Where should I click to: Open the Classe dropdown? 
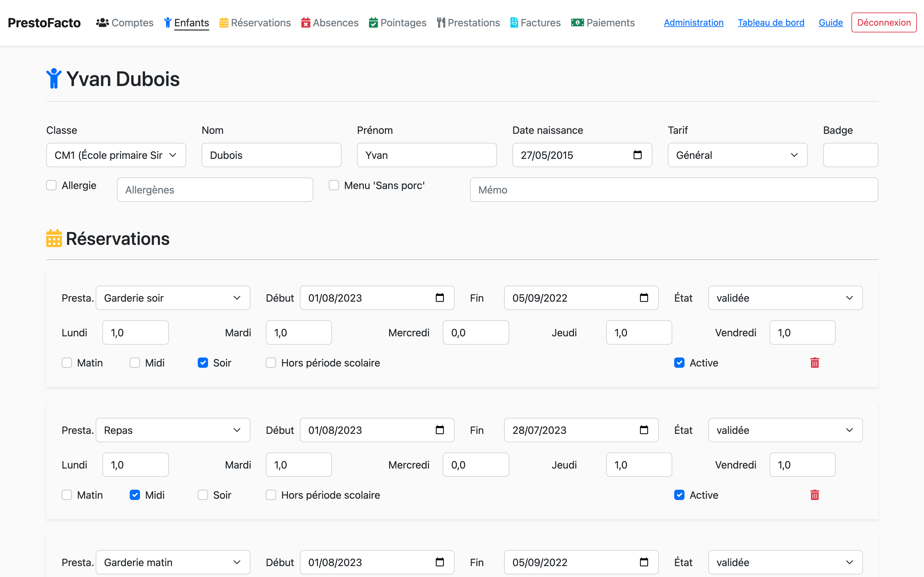pos(116,155)
